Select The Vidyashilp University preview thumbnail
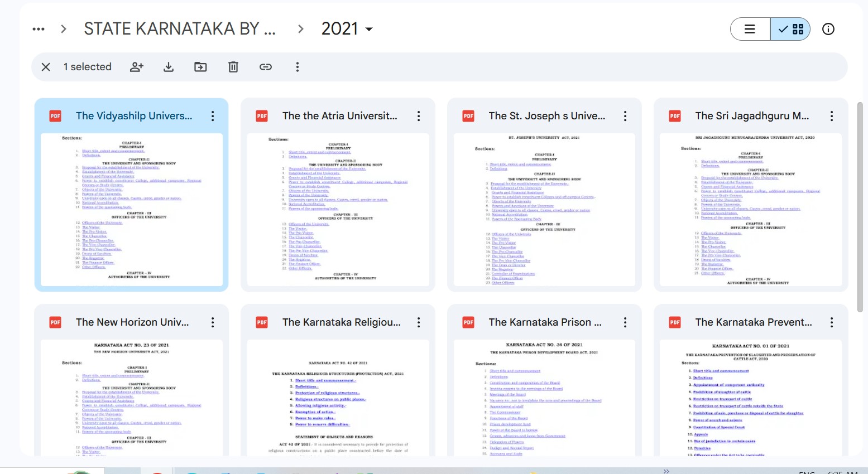The width and height of the screenshot is (868, 474). pos(132,210)
